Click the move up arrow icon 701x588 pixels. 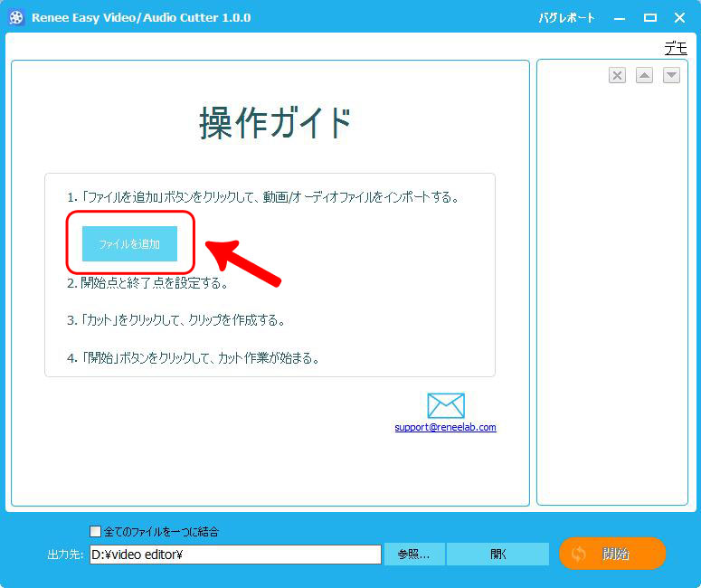pos(644,75)
